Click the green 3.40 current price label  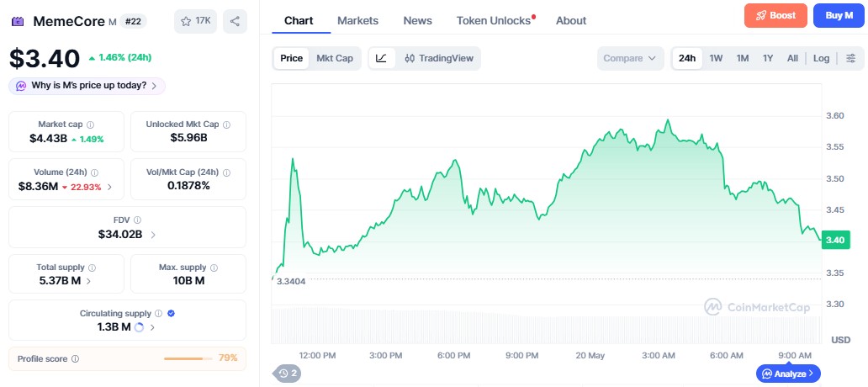click(x=835, y=240)
